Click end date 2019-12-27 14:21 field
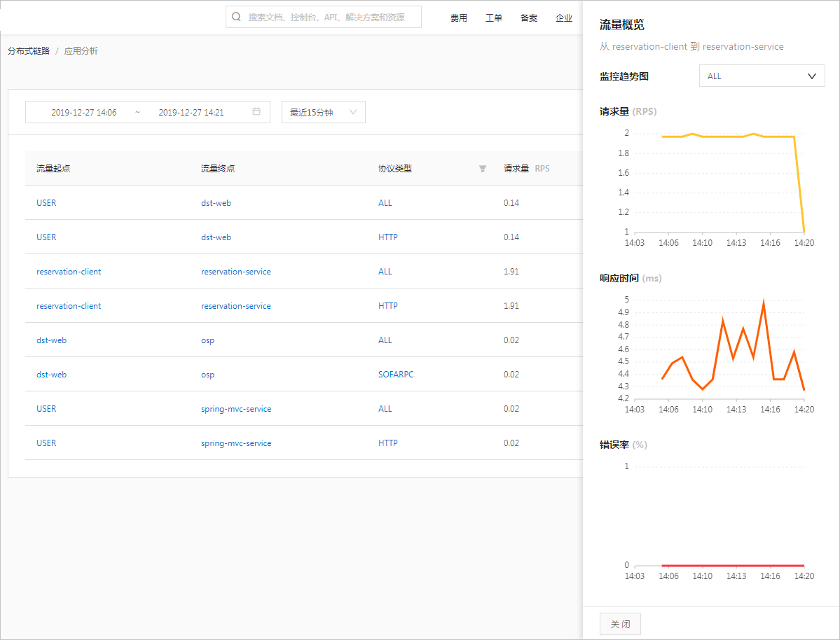The image size is (840, 640). (x=191, y=113)
